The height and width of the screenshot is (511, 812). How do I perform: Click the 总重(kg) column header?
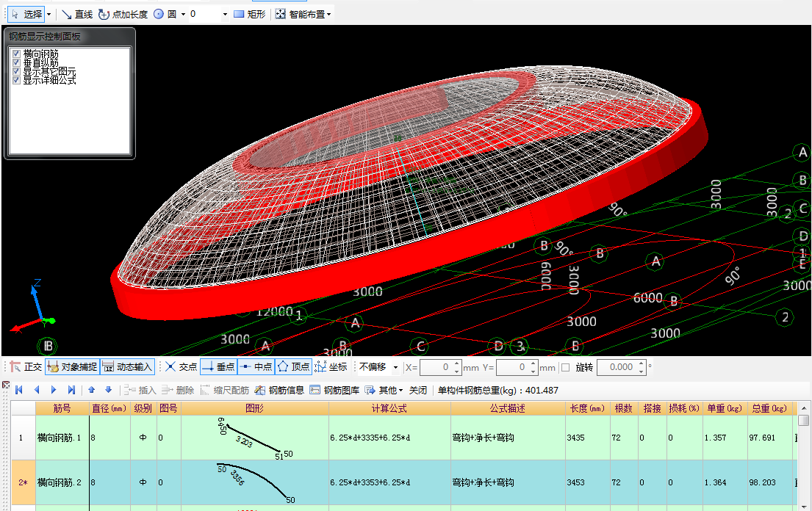769,409
